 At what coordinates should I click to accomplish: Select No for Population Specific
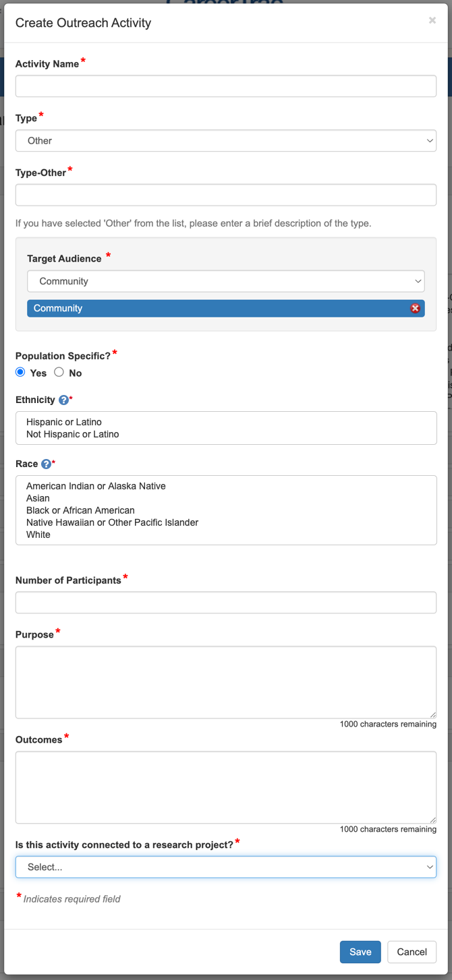coord(59,373)
